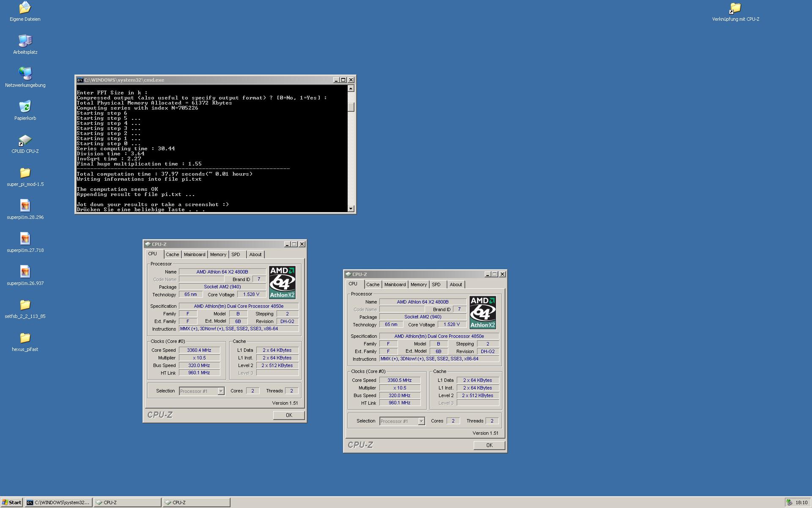Click Bus Speed field in right CPU-Z

400,395
